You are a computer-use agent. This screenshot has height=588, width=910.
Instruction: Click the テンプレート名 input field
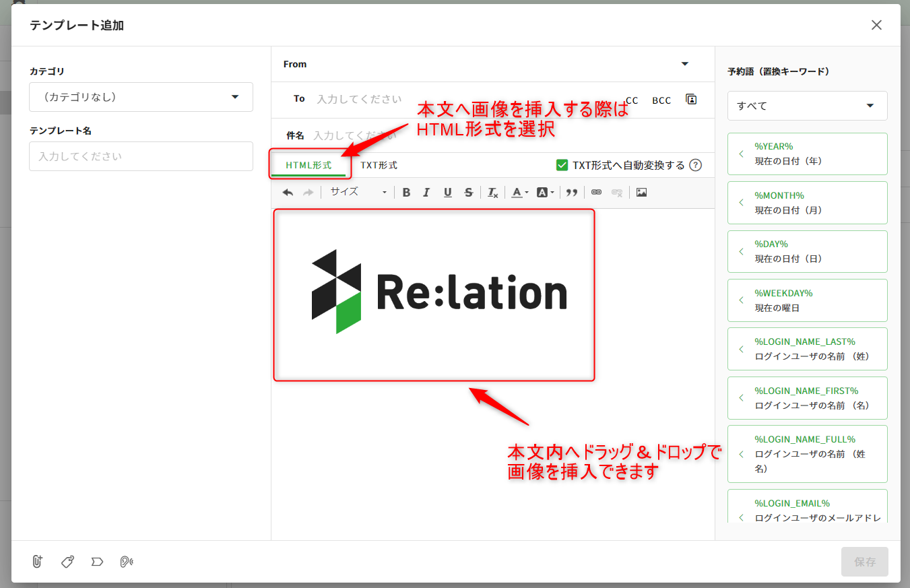(141, 156)
